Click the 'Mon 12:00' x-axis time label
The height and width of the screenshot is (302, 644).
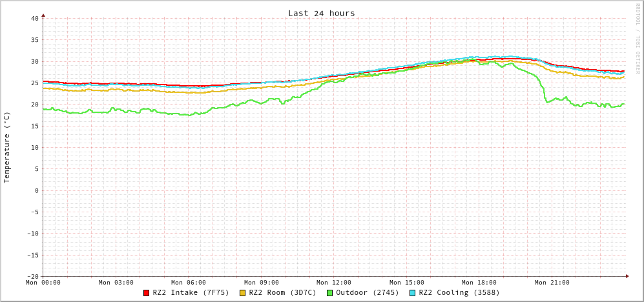(334, 283)
